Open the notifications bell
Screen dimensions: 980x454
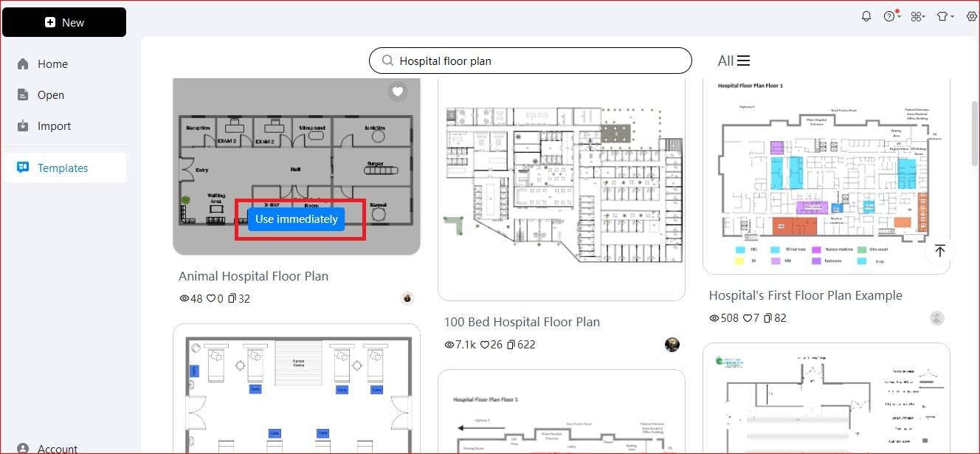(x=866, y=16)
